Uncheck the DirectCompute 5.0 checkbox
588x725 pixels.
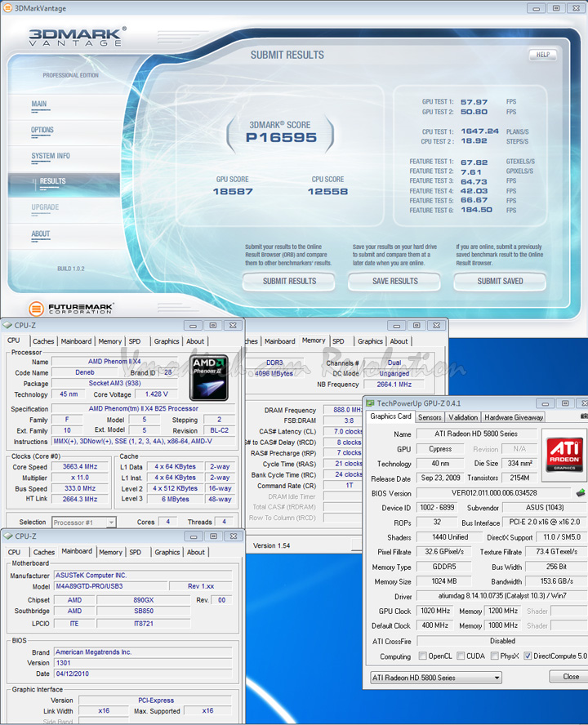[x=528, y=656]
